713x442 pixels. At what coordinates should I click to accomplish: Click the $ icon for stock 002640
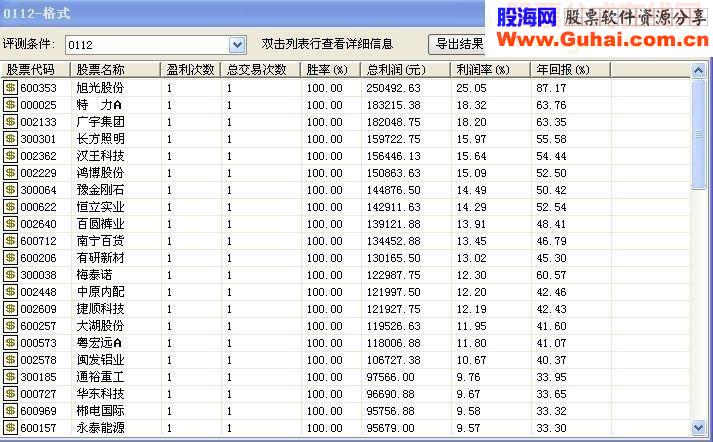tap(10, 224)
